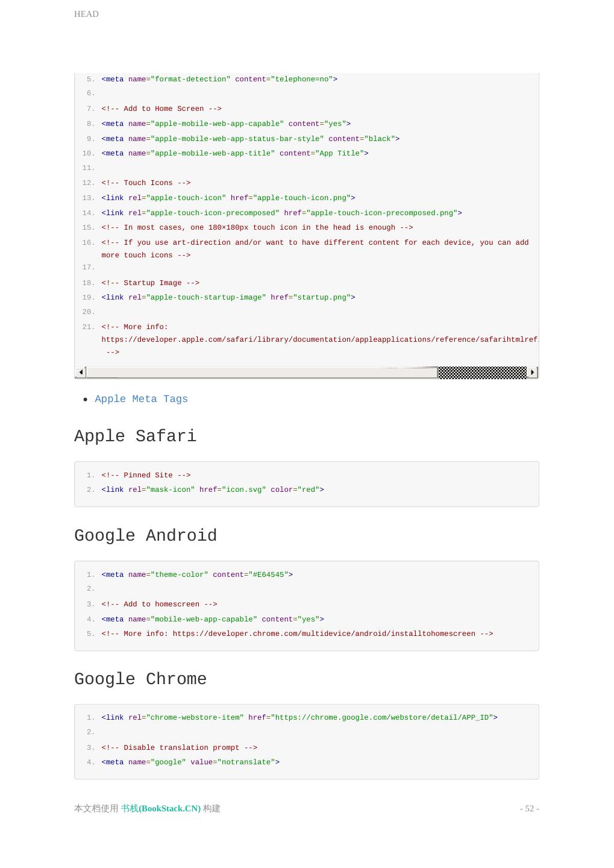
Task: Open the 书栈(BookStack.CN) footer link
Action: pos(161,808)
